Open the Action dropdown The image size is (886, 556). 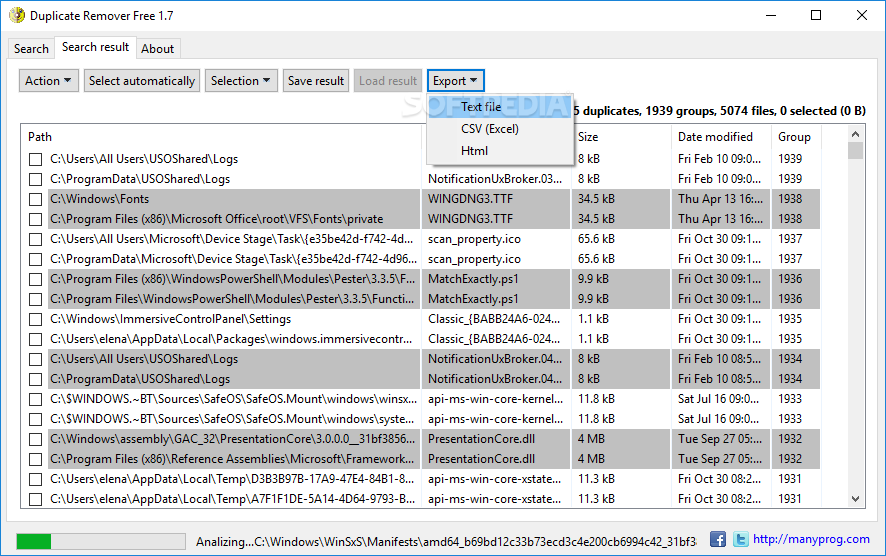click(x=49, y=81)
